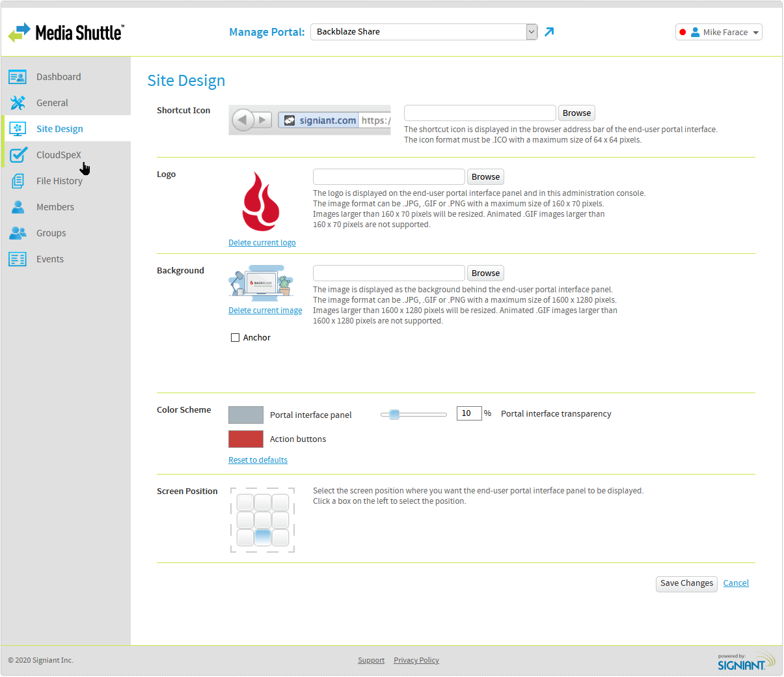Select the middle-left screen position box
Viewport: 784px width, 677px height.
[245, 520]
